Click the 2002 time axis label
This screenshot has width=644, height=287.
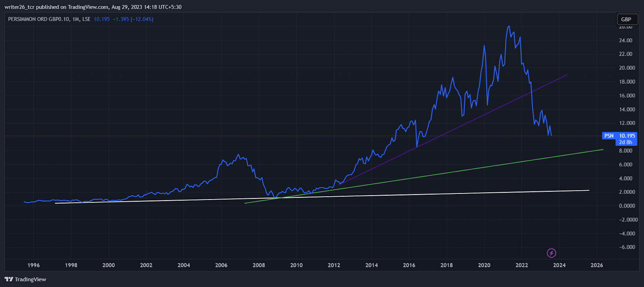click(146, 265)
